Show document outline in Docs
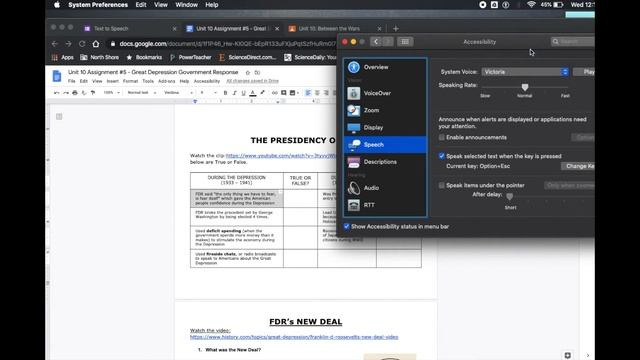 59,117
